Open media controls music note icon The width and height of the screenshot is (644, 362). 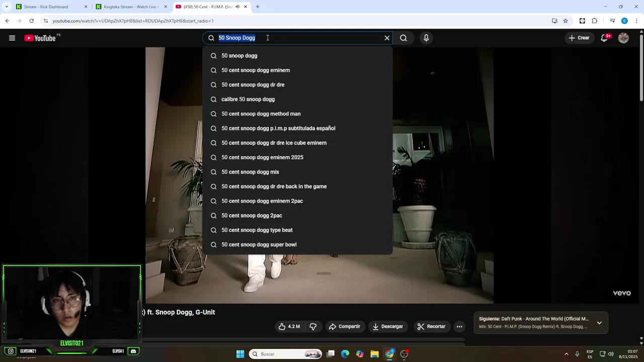click(x=612, y=21)
